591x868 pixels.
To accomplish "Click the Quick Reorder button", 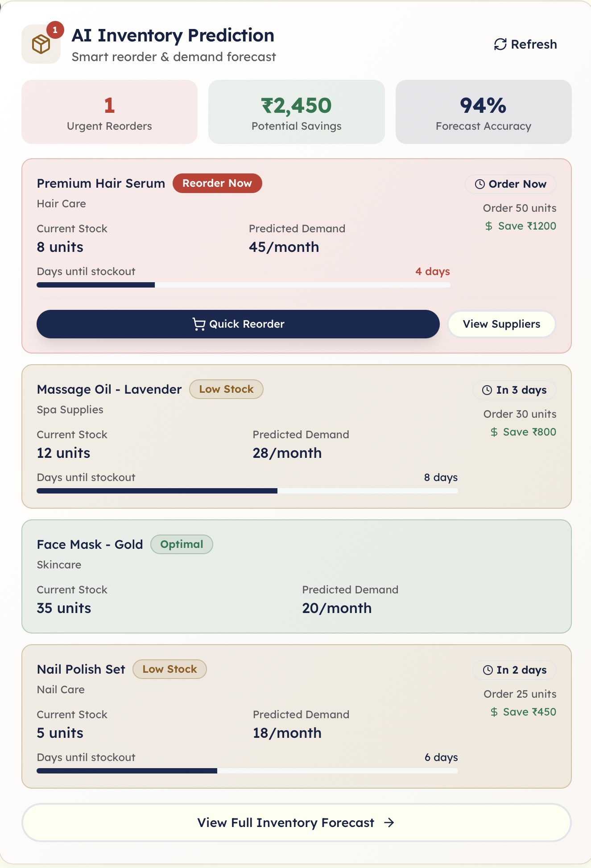I will click(238, 324).
